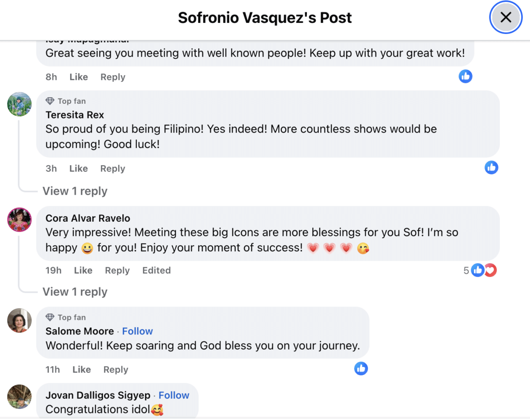The height and width of the screenshot is (420, 530).
Task: Follow Jovan Dalligos Sigyep
Action: 174,395
